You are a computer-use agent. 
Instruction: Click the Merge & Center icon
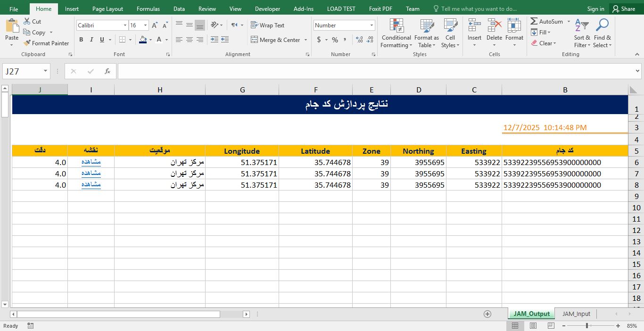point(255,40)
